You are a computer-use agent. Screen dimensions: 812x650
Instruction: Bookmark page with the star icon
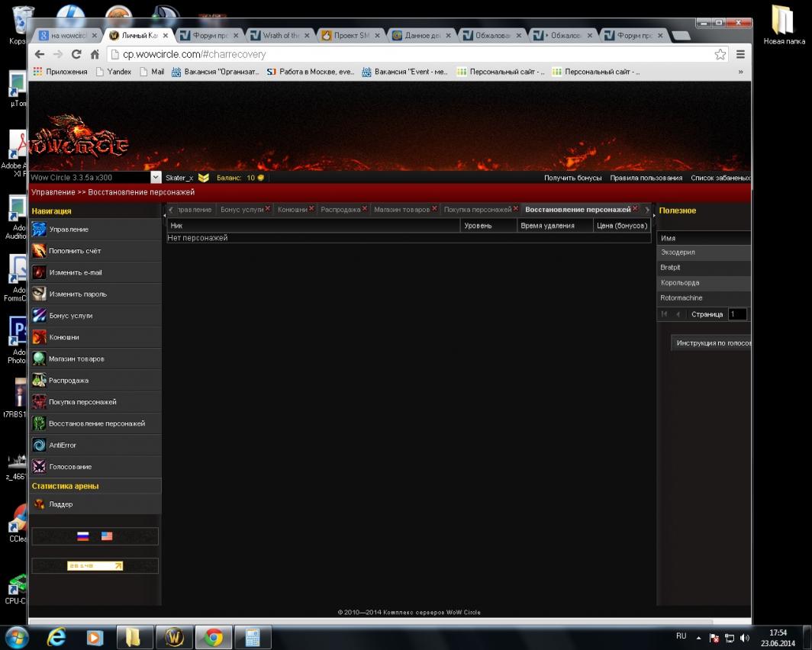[x=720, y=54]
